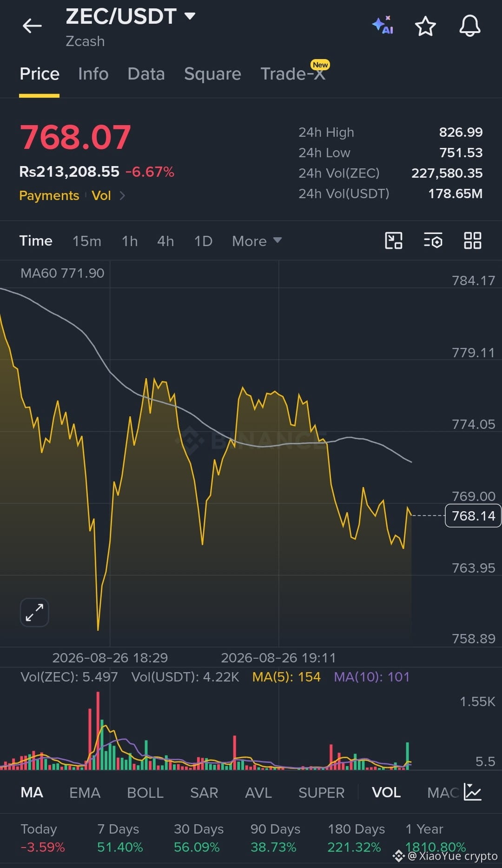Screen dimensions: 502x868
Task: Toggle the SAR indicator
Action: click(204, 792)
